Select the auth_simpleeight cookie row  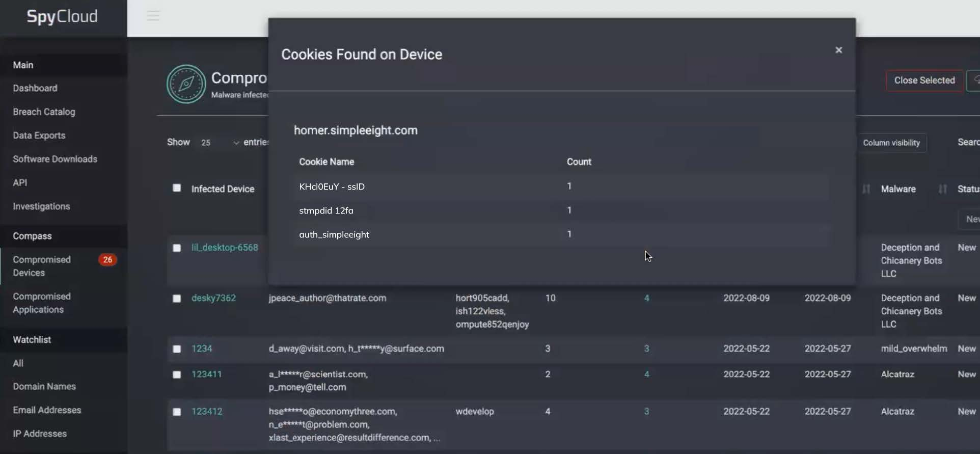(334, 234)
